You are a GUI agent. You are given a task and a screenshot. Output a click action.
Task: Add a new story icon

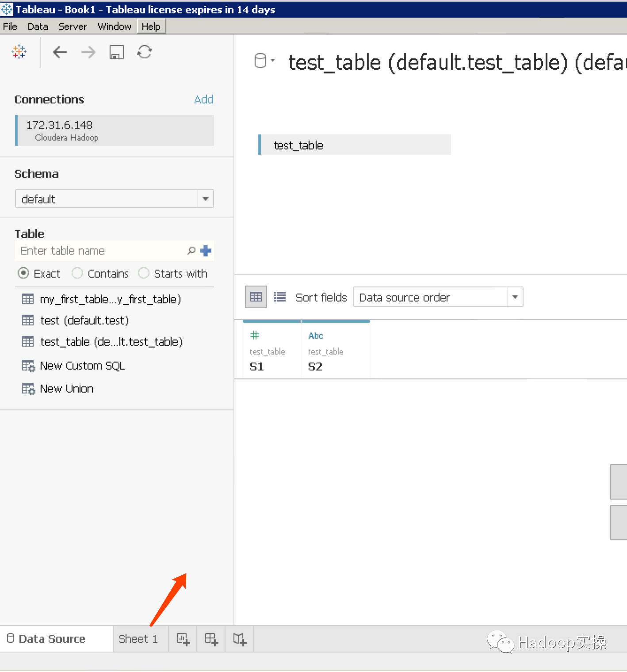click(240, 639)
